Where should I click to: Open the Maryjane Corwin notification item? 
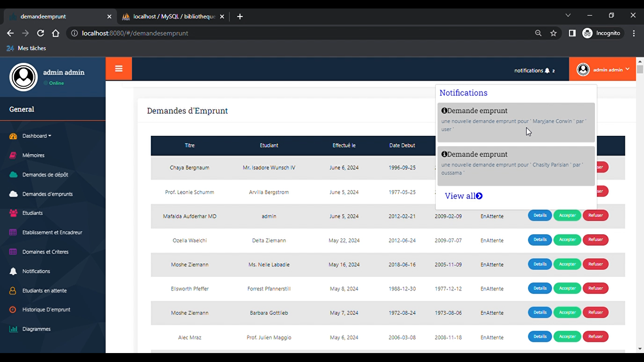(516, 122)
